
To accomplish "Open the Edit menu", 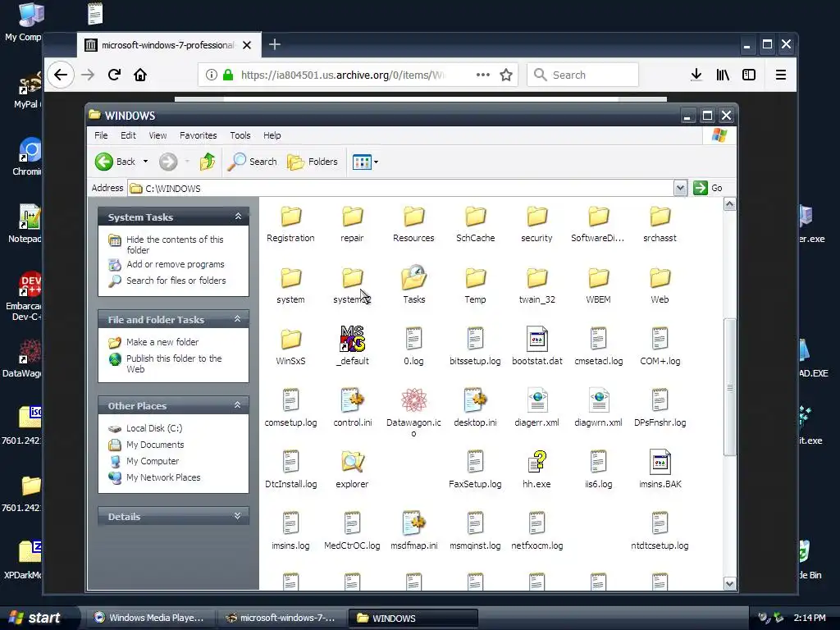I will coord(128,135).
